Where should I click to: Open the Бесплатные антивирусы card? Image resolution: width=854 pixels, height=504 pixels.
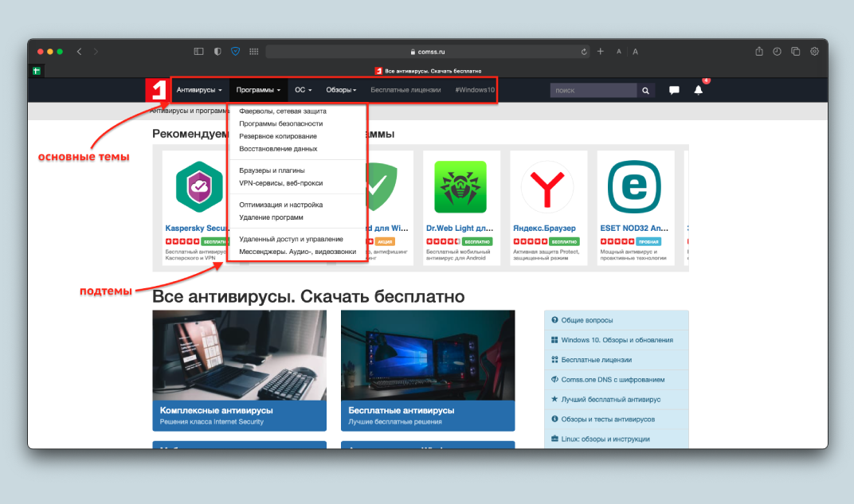click(x=428, y=371)
